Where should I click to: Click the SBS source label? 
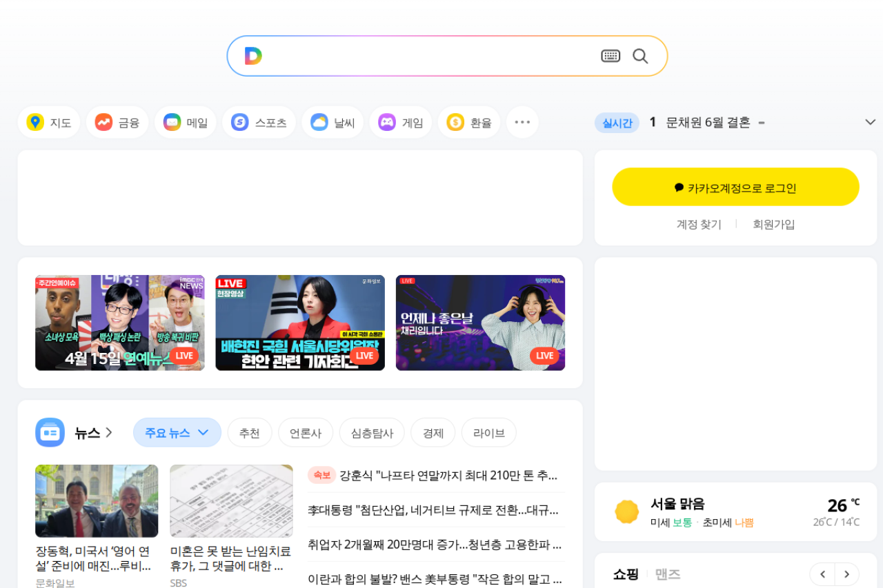(x=179, y=583)
